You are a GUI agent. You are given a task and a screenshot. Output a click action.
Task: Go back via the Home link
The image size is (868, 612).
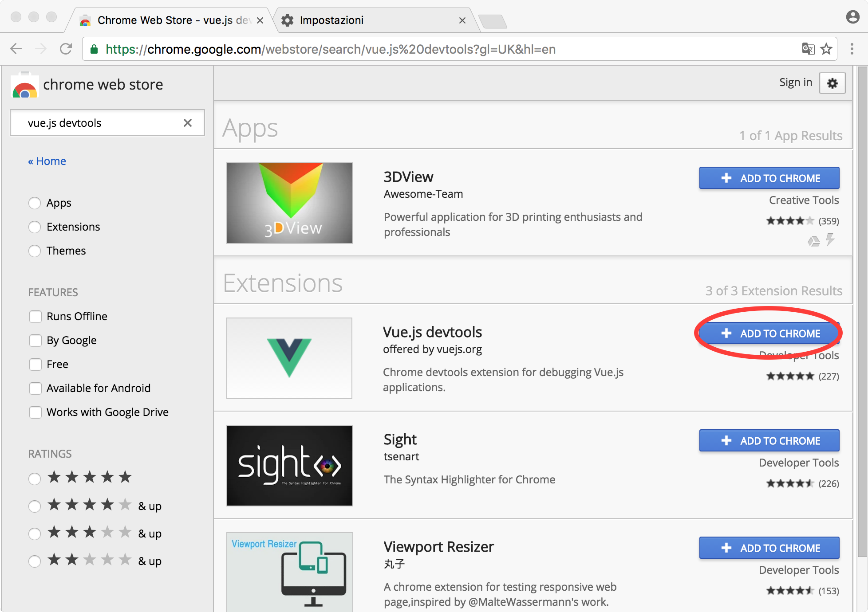pyautogui.click(x=47, y=161)
